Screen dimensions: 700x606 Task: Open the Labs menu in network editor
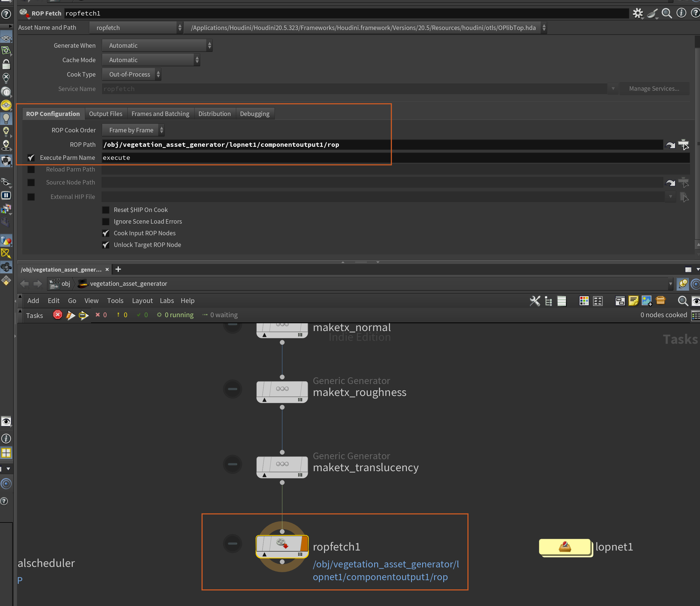[x=167, y=301]
